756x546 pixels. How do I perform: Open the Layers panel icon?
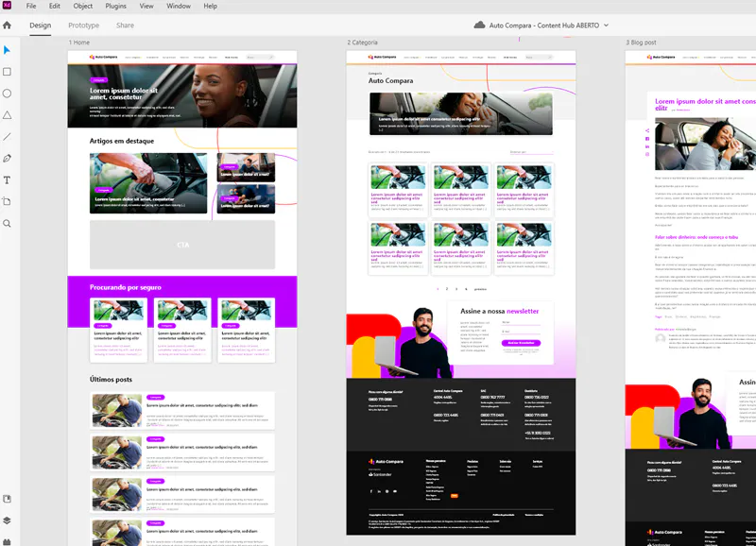pos(7,520)
